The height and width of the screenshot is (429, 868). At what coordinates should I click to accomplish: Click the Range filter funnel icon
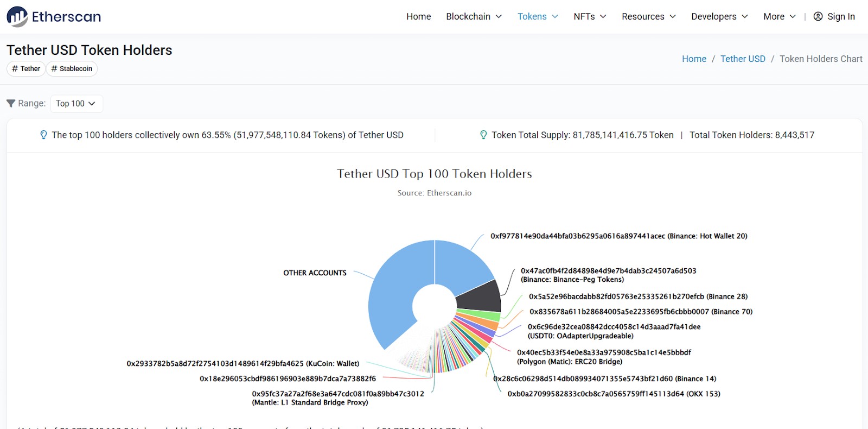tap(11, 103)
